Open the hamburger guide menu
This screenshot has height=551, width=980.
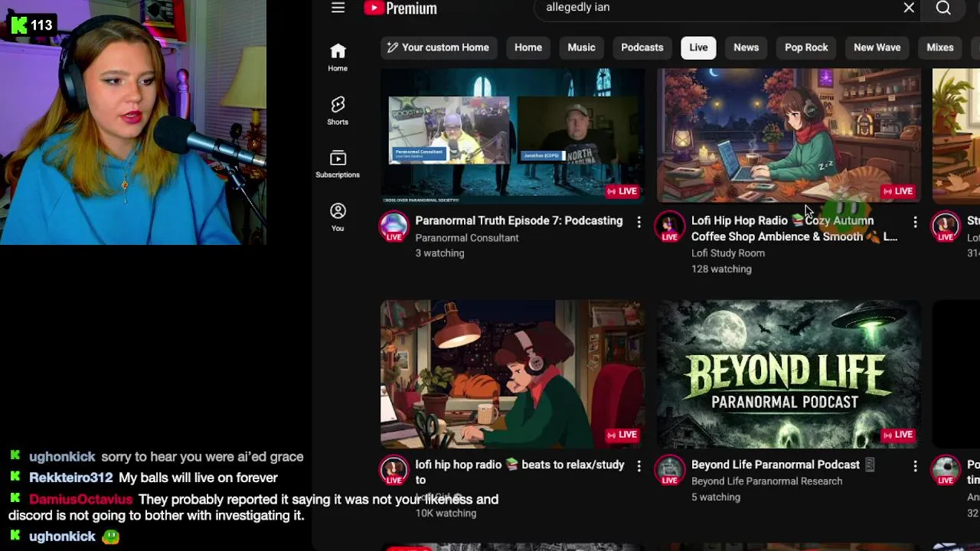338,8
